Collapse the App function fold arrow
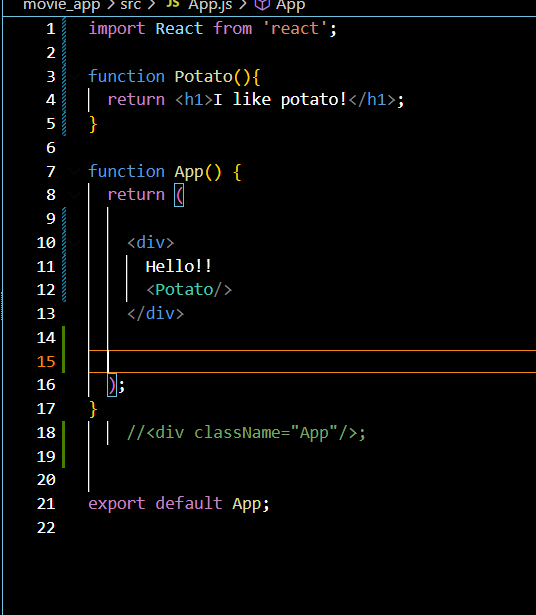The width and height of the screenshot is (536, 615). (x=75, y=171)
